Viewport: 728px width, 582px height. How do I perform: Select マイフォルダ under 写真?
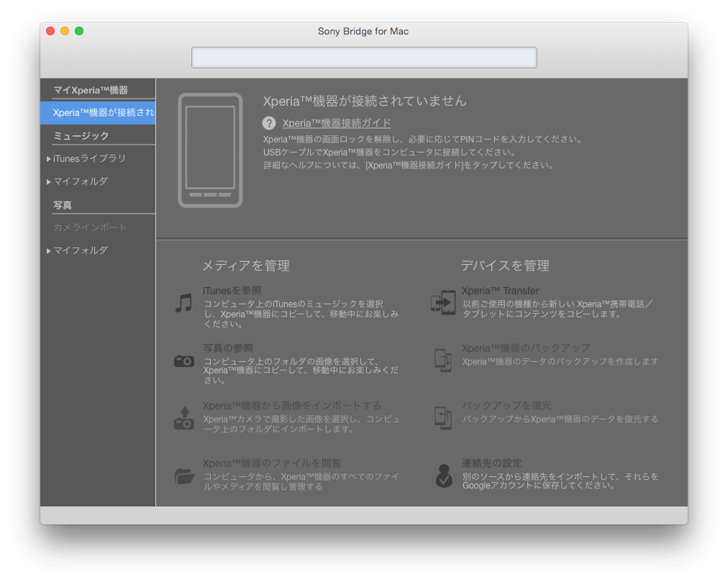point(81,250)
